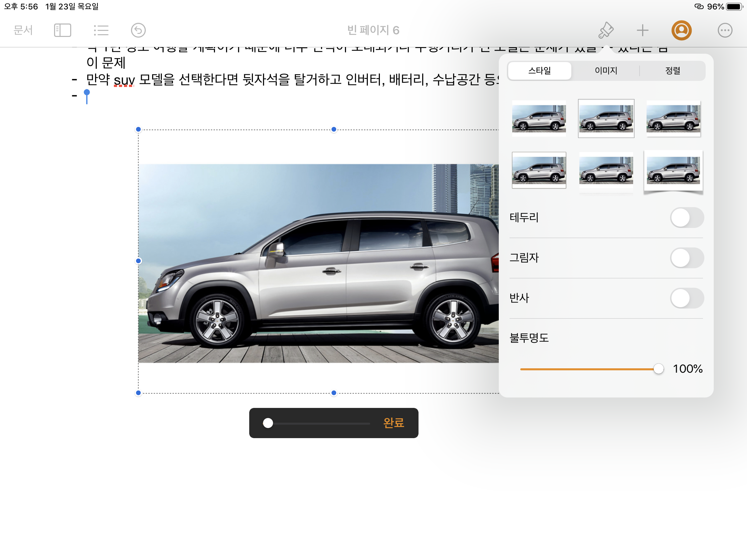
Task: Tap the battery indicator in status bar
Action: (734, 7)
